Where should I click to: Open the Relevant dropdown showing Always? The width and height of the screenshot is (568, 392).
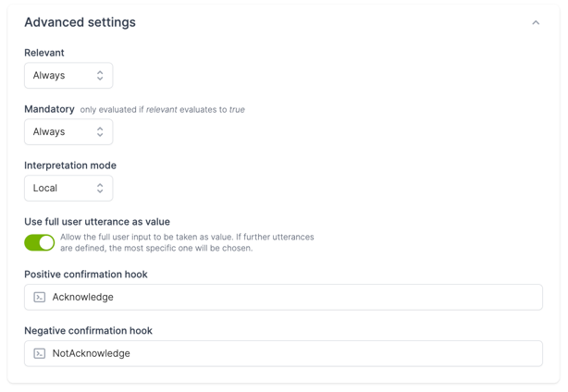(x=68, y=75)
